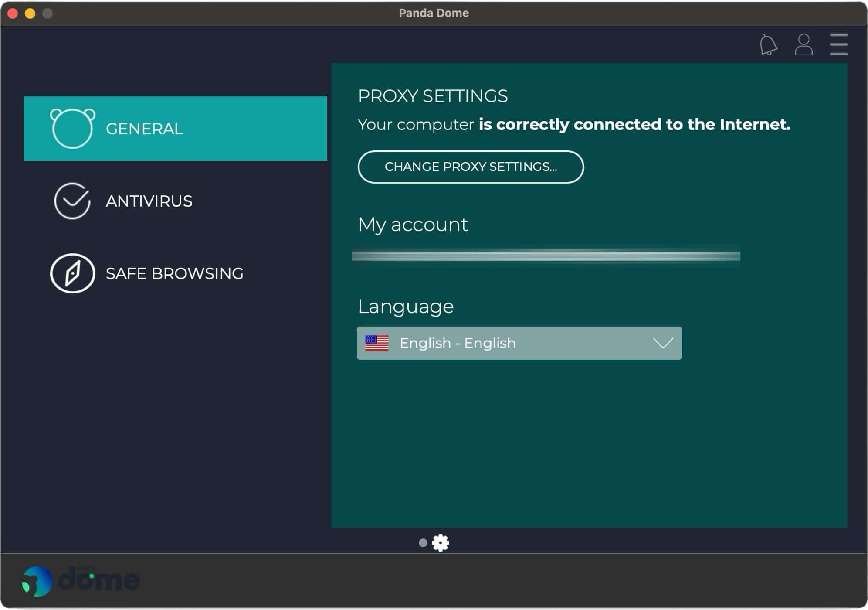
Task: Expand the Language dropdown arrow
Action: [663, 343]
